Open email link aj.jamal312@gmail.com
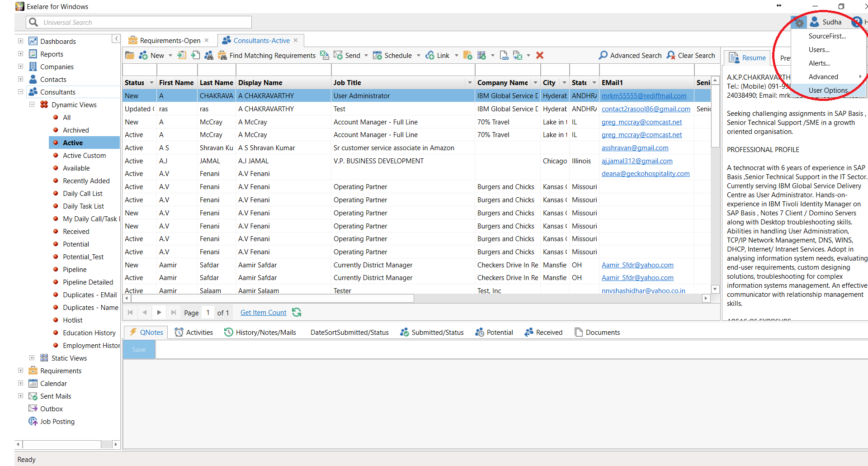The width and height of the screenshot is (868, 466). pyautogui.click(x=637, y=161)
